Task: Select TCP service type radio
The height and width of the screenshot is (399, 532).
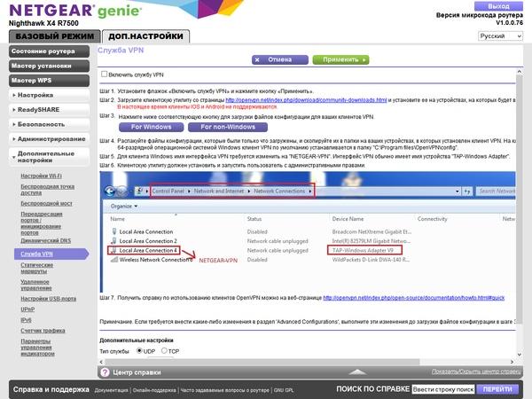Action: click(x=164, y=350)
